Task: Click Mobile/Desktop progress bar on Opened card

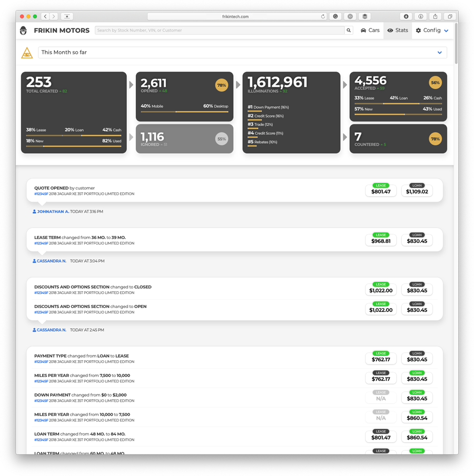Action: (184, 112)
